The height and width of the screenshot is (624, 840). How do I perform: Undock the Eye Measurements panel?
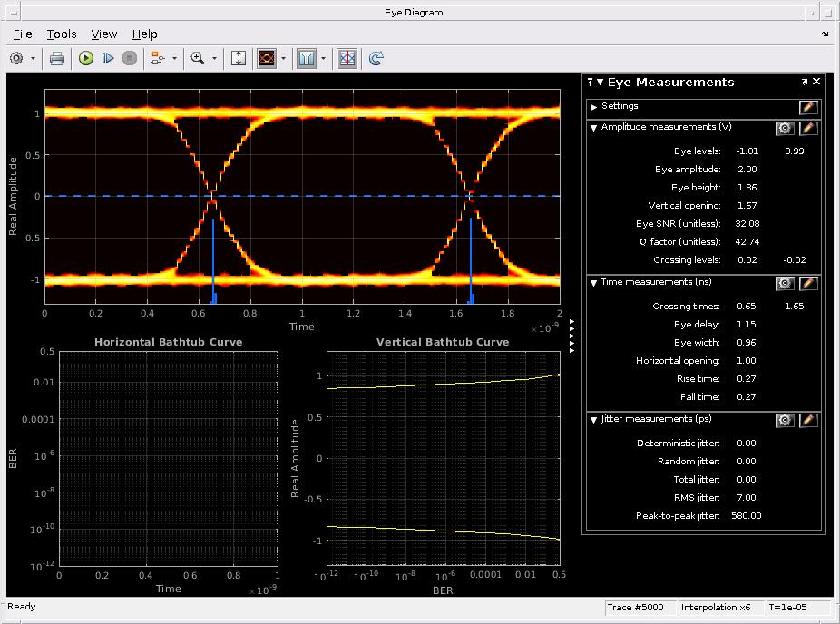click(804, 82)
